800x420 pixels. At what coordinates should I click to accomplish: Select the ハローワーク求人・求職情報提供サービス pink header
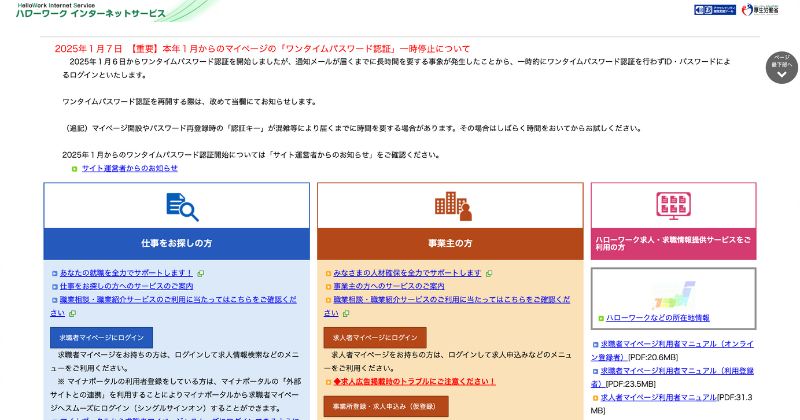pos(673,243)
